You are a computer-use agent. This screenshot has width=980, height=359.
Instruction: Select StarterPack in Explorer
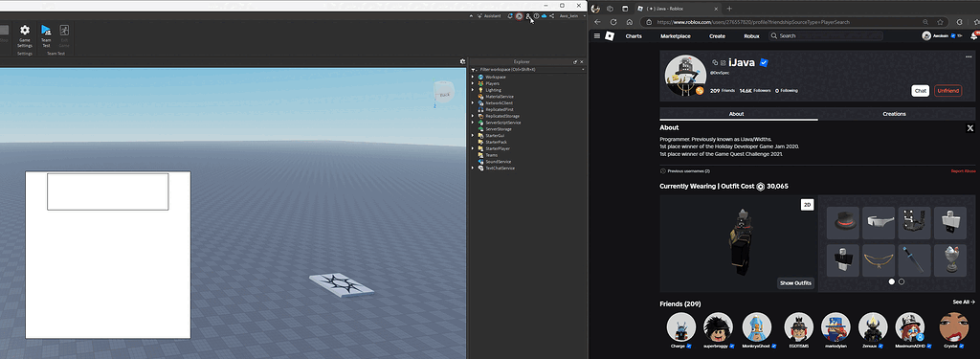click(496, 142)
